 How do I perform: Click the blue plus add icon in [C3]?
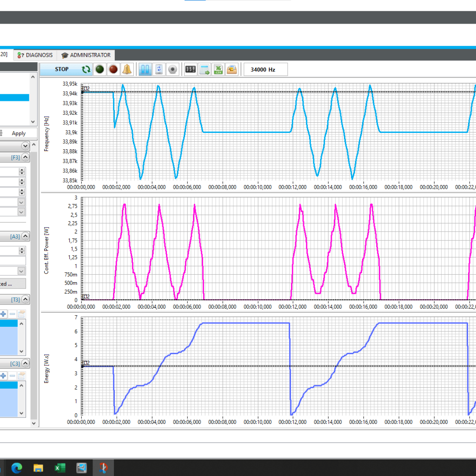[x=3, y=376]
